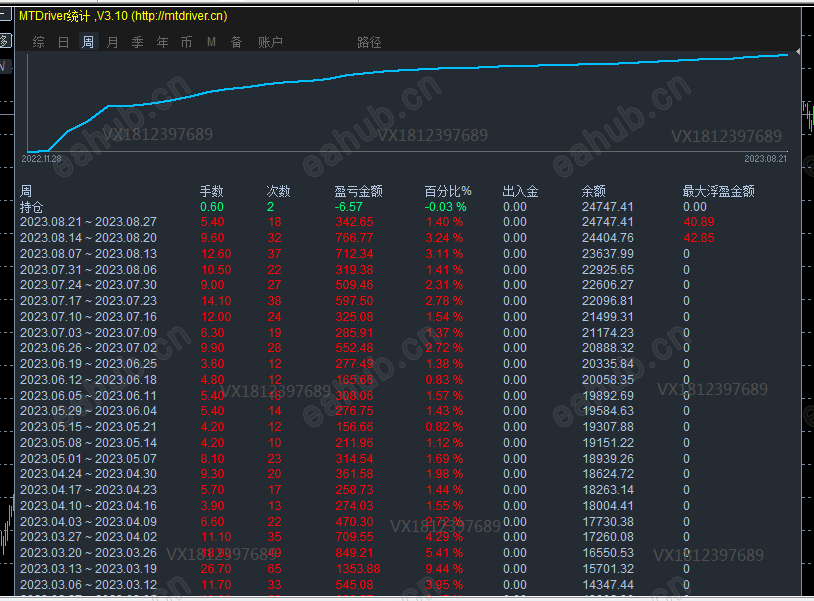
Task: Open the 月 monthly statistics tab
Action: pyautogui.click(x=113, y=42)
